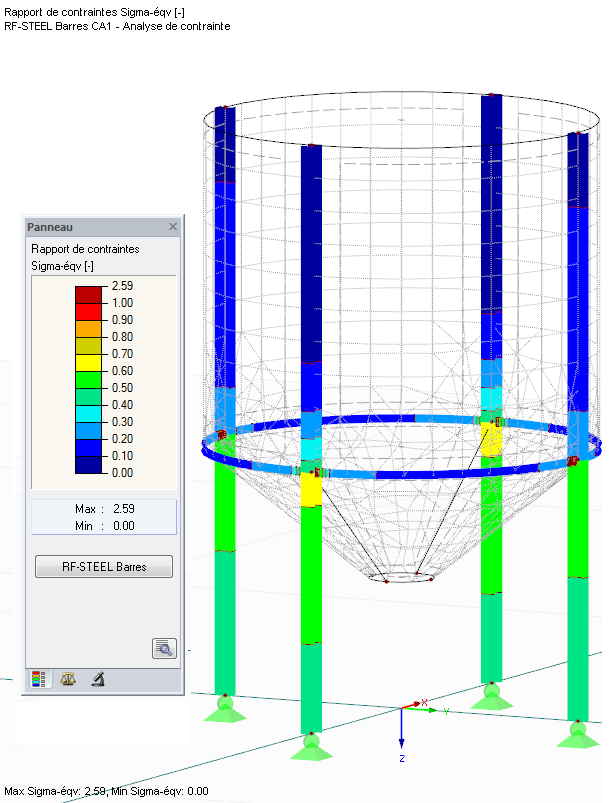Switch to the microscope filter tab
This screenshot has width=614, height=803.
click(98, 679)
